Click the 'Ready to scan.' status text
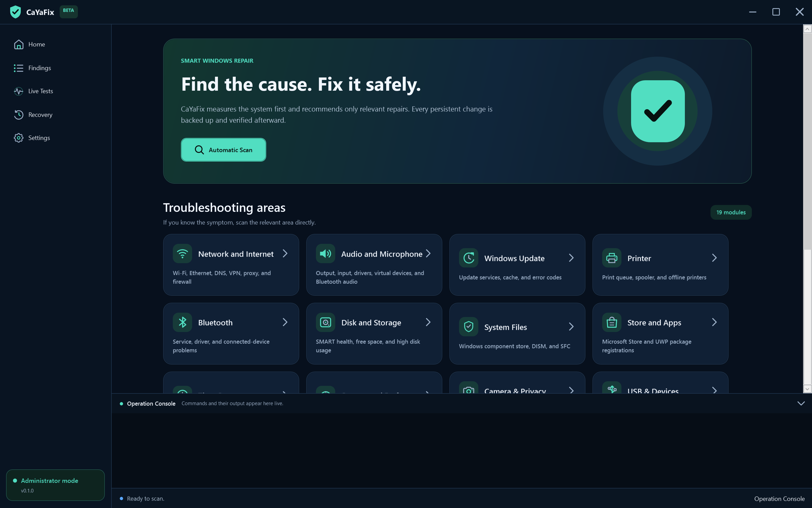Screen dimensions: 812x508 [x=146, y=499]
